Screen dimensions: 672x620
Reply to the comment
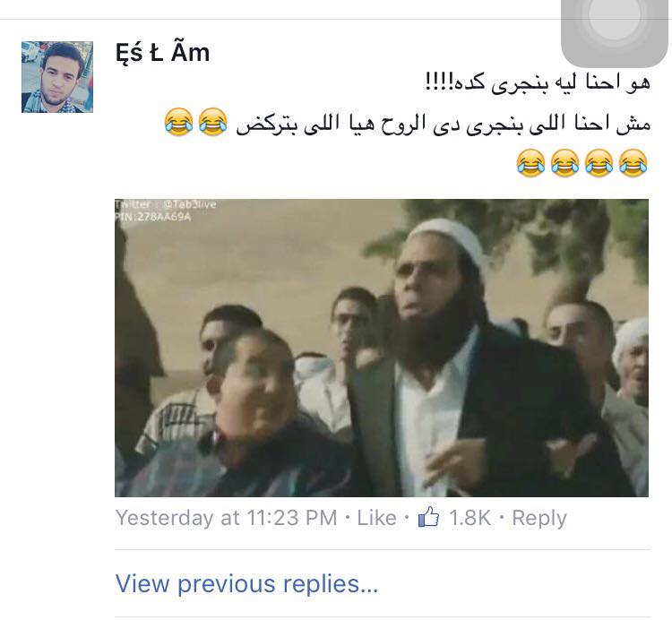[x=539, y=519]
